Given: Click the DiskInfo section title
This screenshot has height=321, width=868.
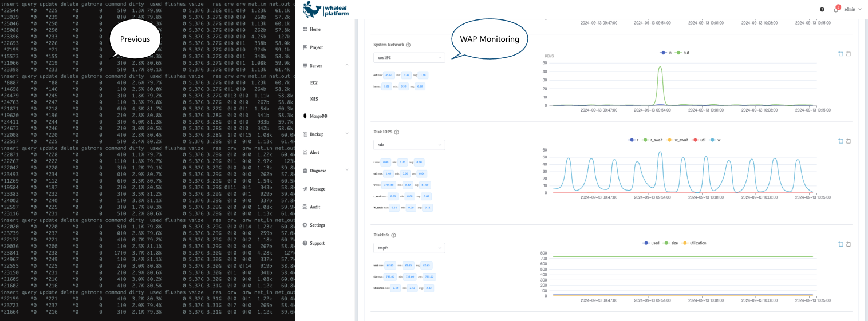Looking at the screenshot, I should tap(381, 235).
